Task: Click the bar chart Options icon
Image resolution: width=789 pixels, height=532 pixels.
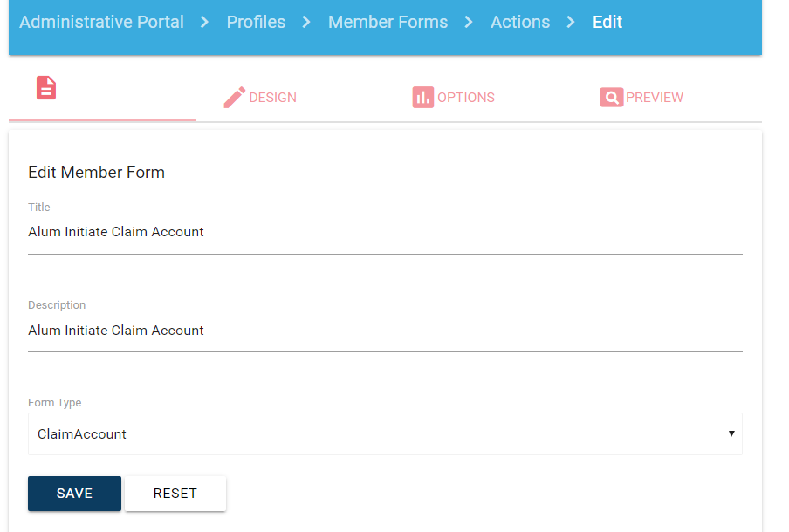Action: tap(422, 98)
